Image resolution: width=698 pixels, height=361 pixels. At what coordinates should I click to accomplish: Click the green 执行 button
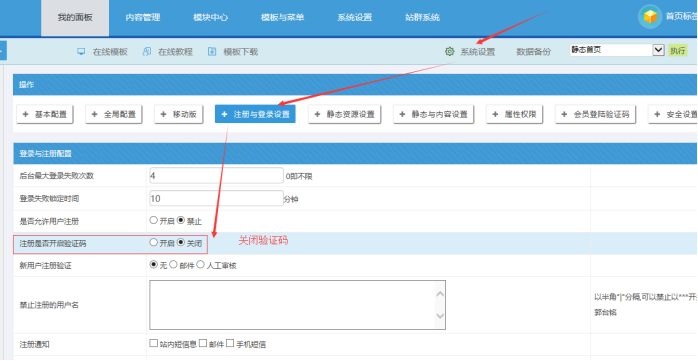click(678, 50)
